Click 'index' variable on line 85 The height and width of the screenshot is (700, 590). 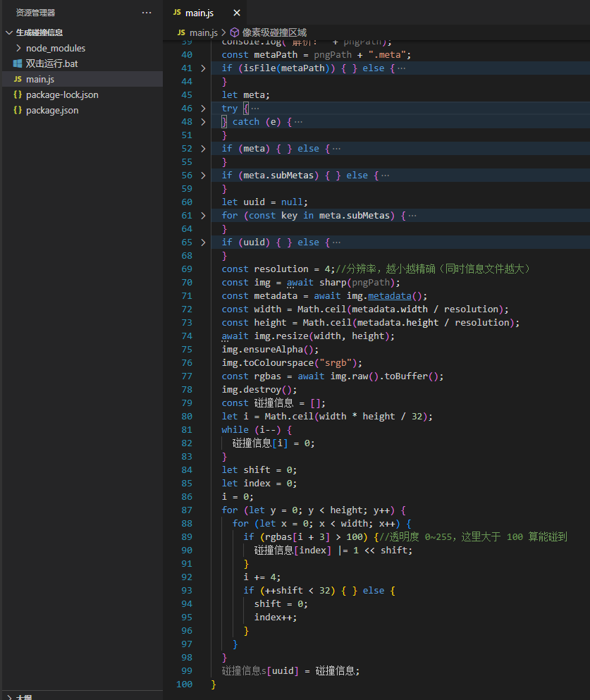pos(257,484)
